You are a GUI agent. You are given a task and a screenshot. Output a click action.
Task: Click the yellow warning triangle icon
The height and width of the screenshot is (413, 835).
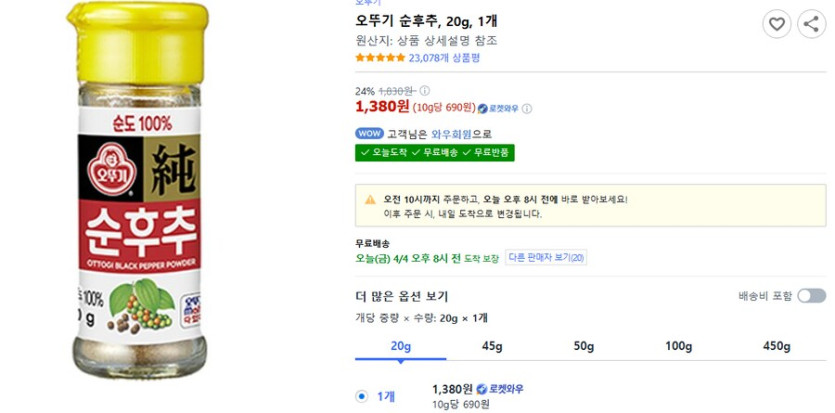(x=370, y=199)
